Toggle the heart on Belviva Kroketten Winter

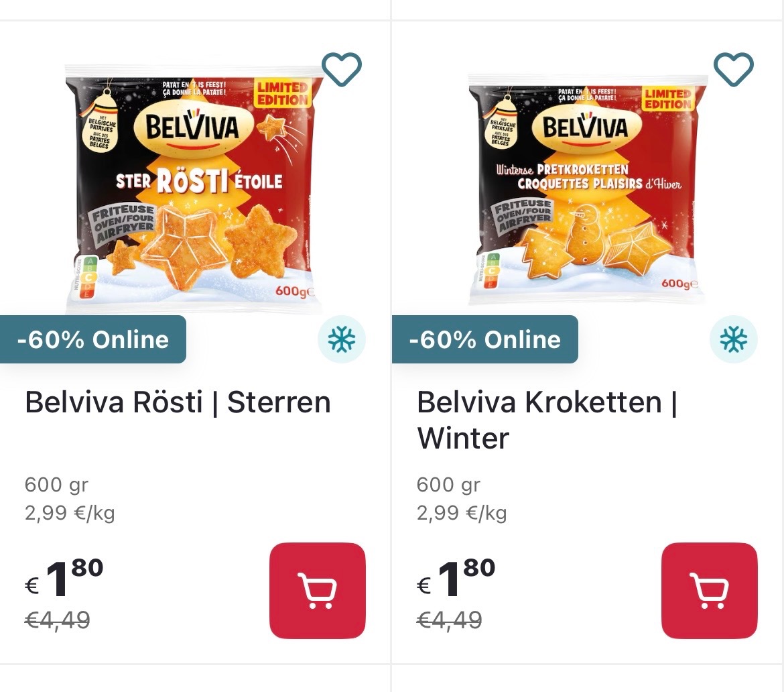(x=734, y=68)
